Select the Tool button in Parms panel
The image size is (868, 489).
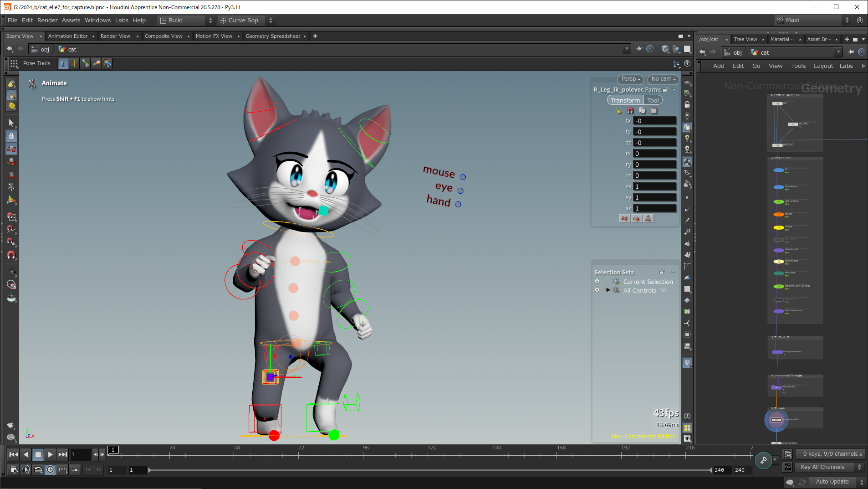[x=653, y=100]
